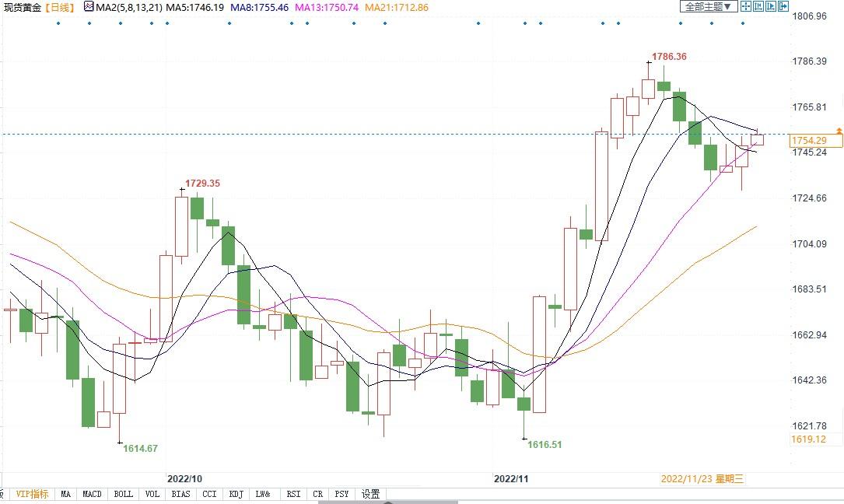Open the VIP指标 tab
This screenshot has height=504, width=844.
coord(32,494)
